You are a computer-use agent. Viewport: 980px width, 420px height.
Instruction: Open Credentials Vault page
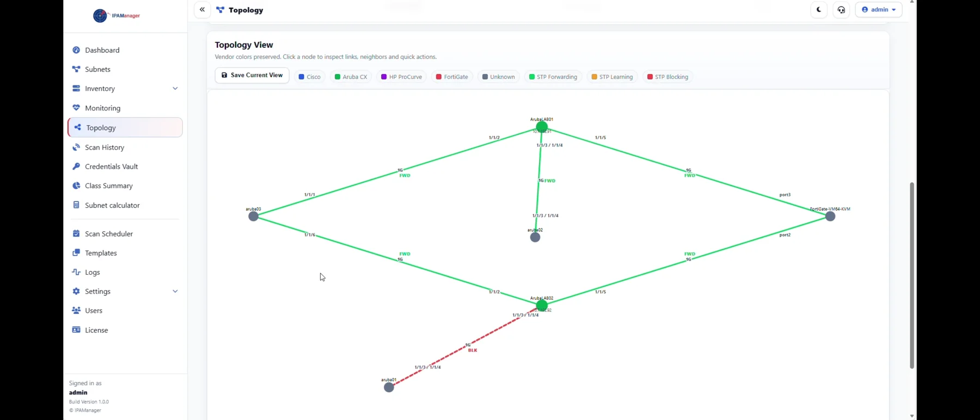tap(125, 166)
